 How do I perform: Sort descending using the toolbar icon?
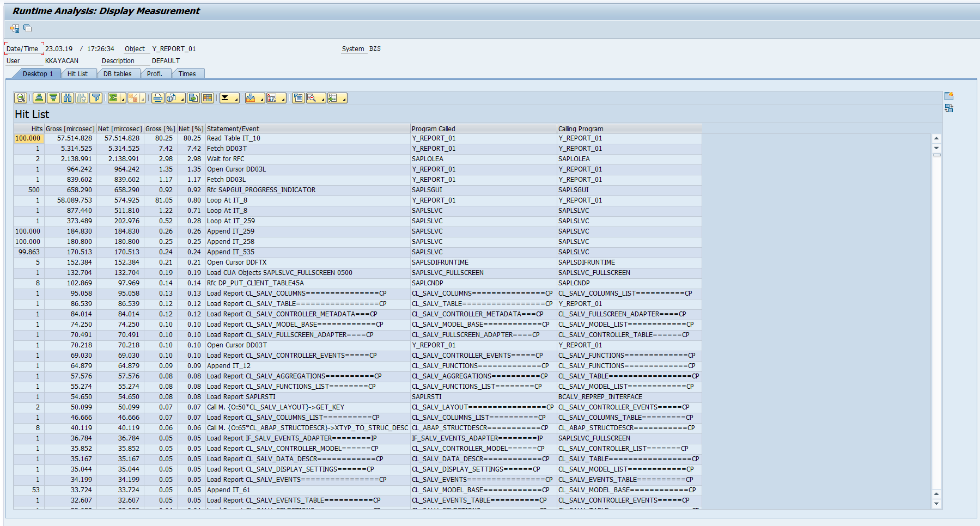pyautogui.click(x=53, y=98)
